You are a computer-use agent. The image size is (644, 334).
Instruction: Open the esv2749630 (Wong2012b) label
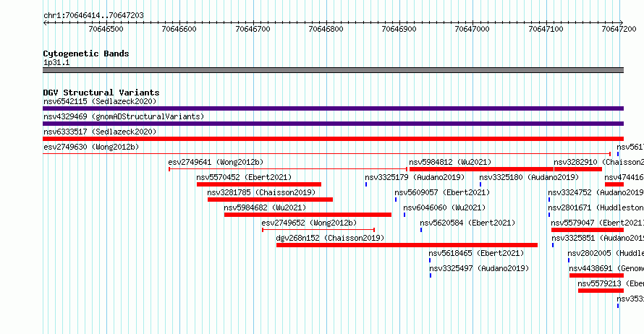[91, 147]
